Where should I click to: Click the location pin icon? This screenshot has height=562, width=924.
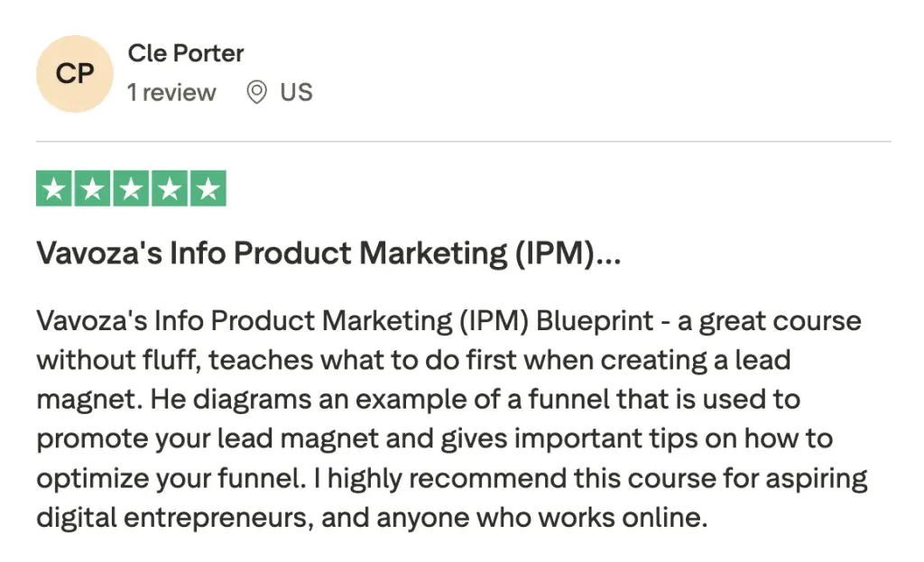[x=257, y=92]
